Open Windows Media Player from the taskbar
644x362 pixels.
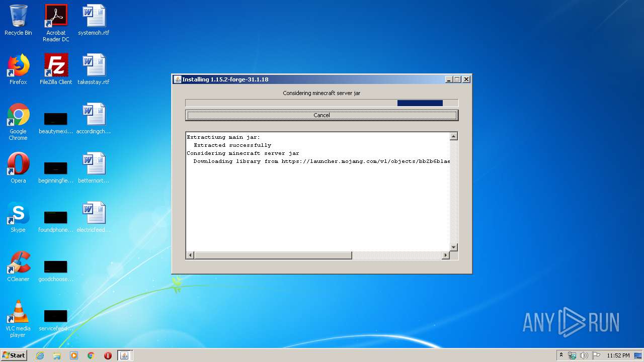click(x=74, y=355)
